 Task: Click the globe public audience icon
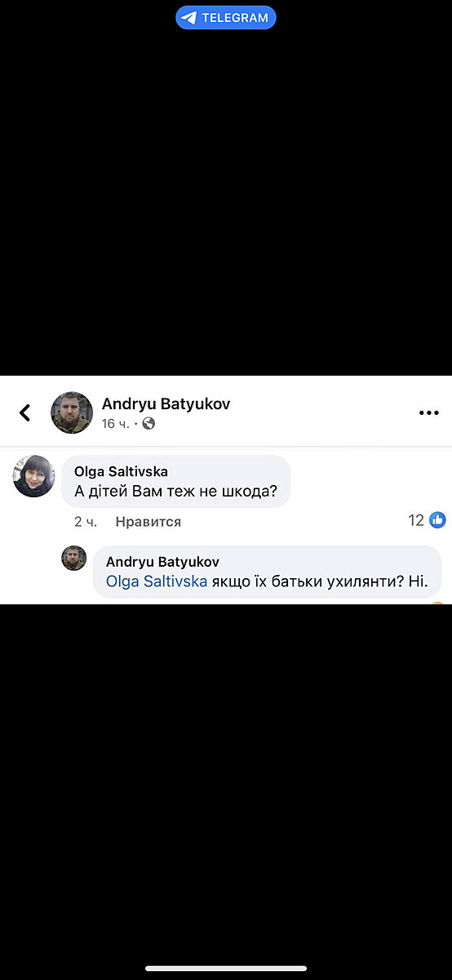(148, 424)
